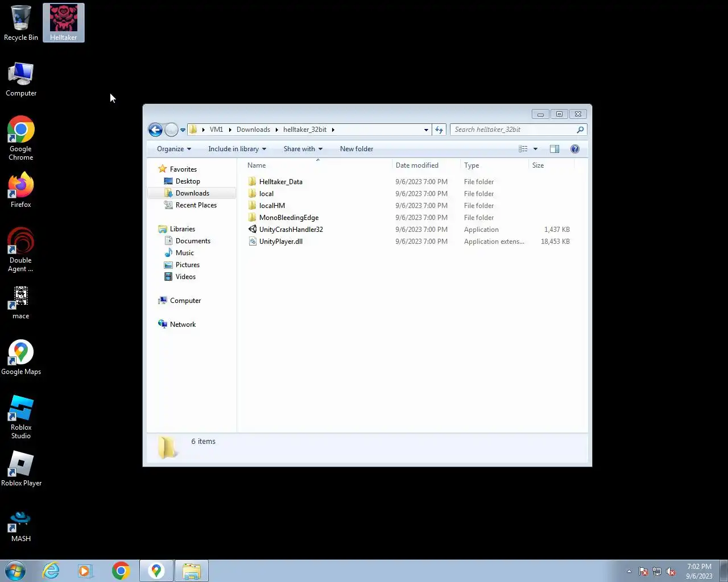The image size is (728, 582).
Task: Open Recent Places in Favorites
Action: [196, 205]
